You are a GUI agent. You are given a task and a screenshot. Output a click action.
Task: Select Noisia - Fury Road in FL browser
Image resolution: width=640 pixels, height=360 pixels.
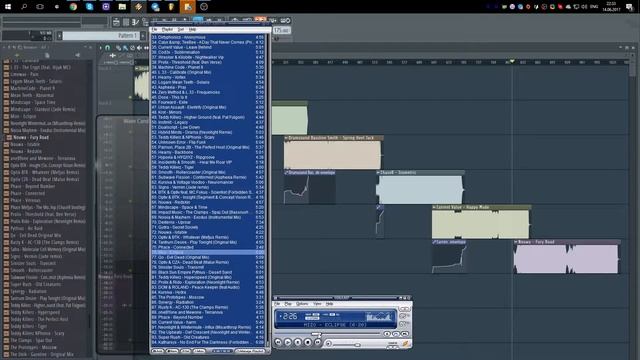click(31, 138)
